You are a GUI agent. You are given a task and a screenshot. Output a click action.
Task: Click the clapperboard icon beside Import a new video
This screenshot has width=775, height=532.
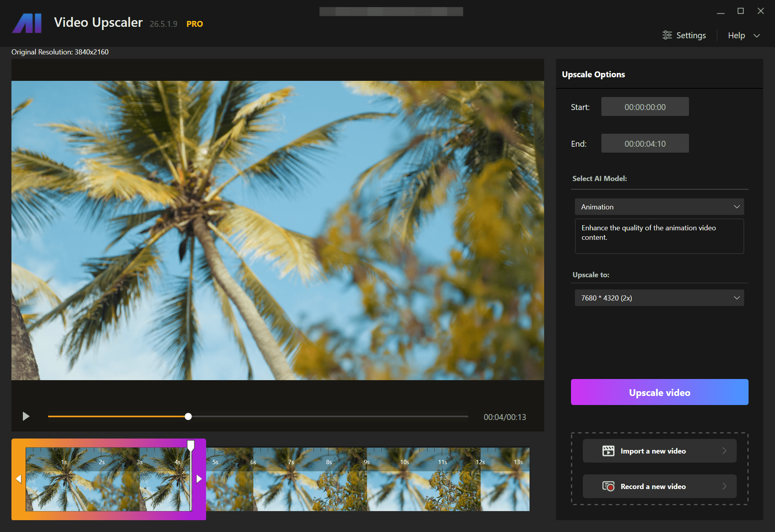(x=608, y=450)
